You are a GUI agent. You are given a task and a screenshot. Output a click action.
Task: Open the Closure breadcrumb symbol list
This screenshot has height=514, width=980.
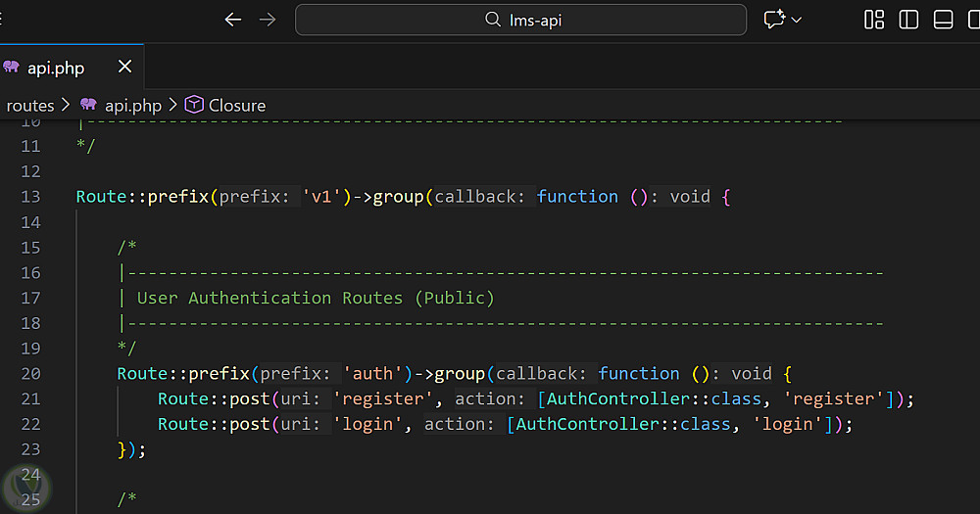point(237,105)
